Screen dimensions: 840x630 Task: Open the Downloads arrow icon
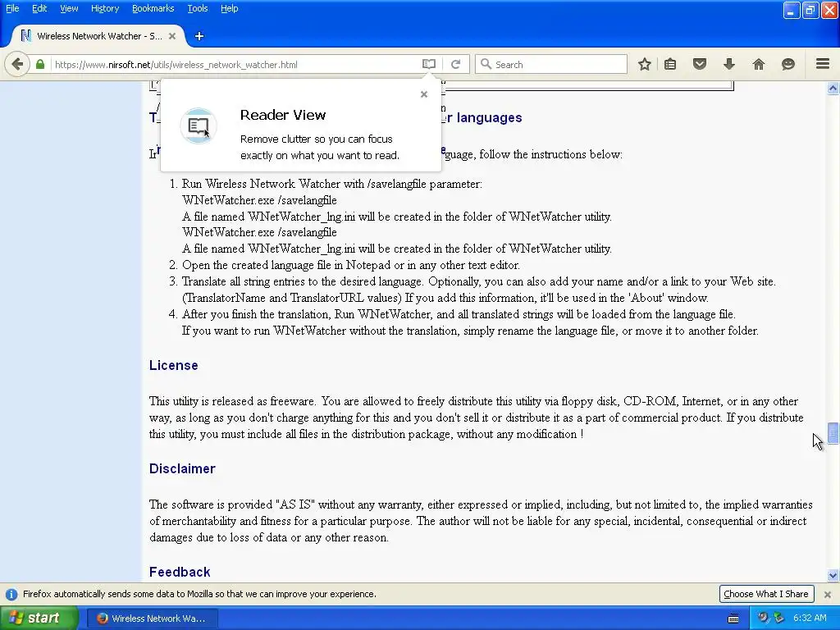(729, 64)
